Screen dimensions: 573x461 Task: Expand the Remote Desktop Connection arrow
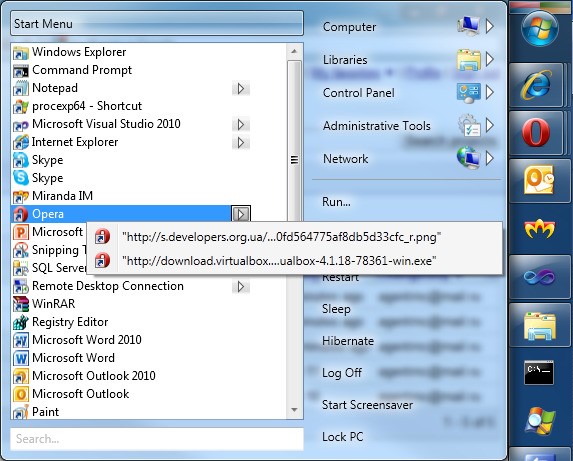pyautogui.click(x=241, y=287)
